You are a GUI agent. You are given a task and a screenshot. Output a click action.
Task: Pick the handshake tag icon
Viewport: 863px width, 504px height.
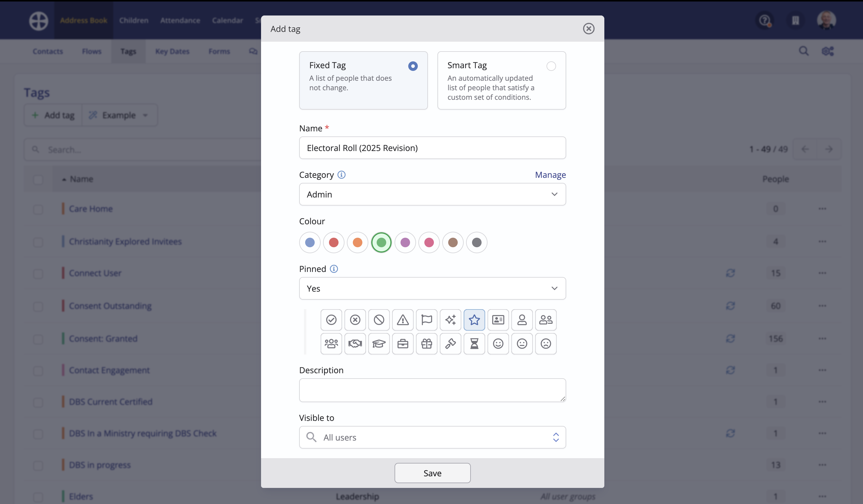355,343
